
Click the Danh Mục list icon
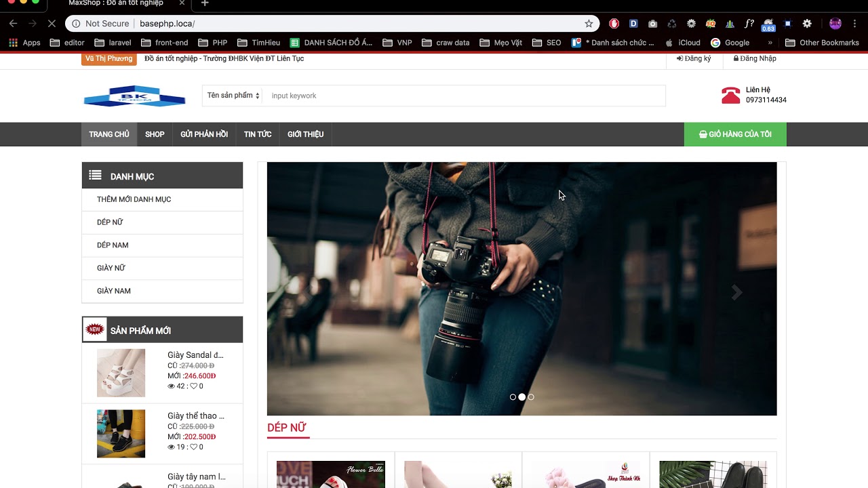pos(95,176)
